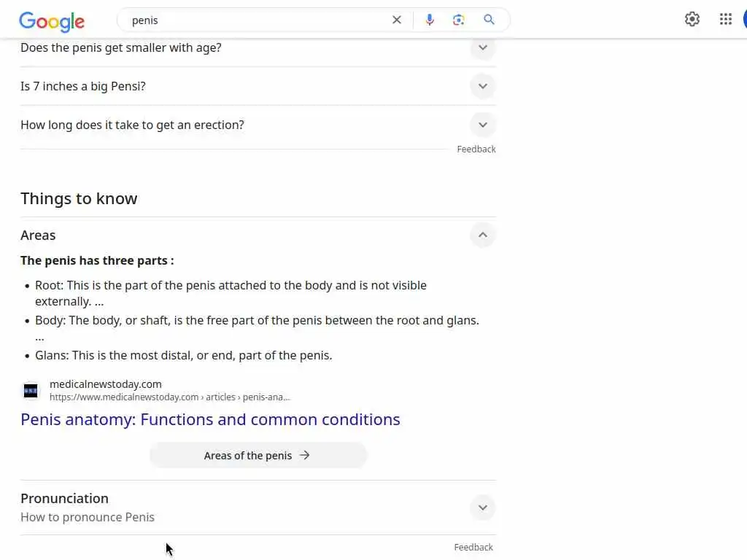747x560 pixels.
Task: Click the Google logo
Action: 52,21
